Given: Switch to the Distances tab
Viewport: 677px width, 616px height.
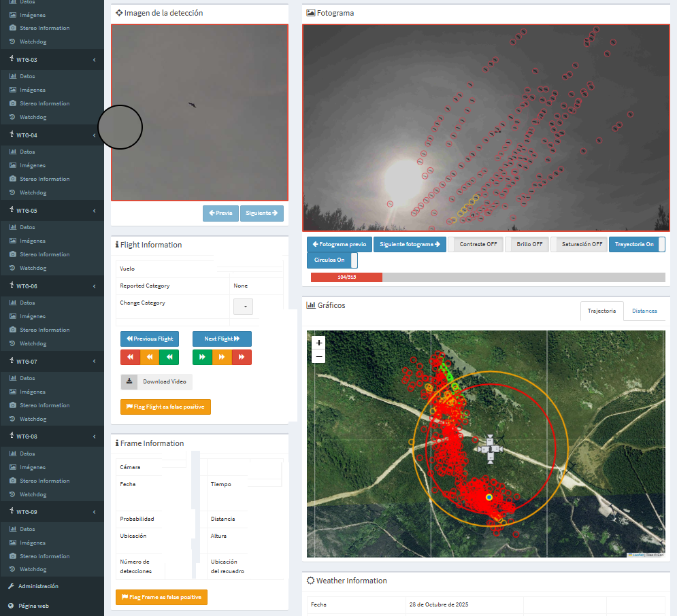Looking at the screenshot, I should tap(644, 311).
